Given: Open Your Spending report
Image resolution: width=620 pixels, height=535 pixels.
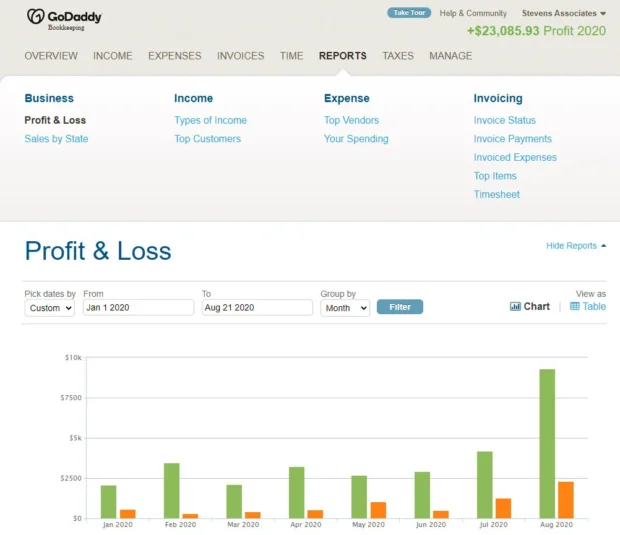Looking at the screenshot, I should pyautogui.click(x=356, y=139).
